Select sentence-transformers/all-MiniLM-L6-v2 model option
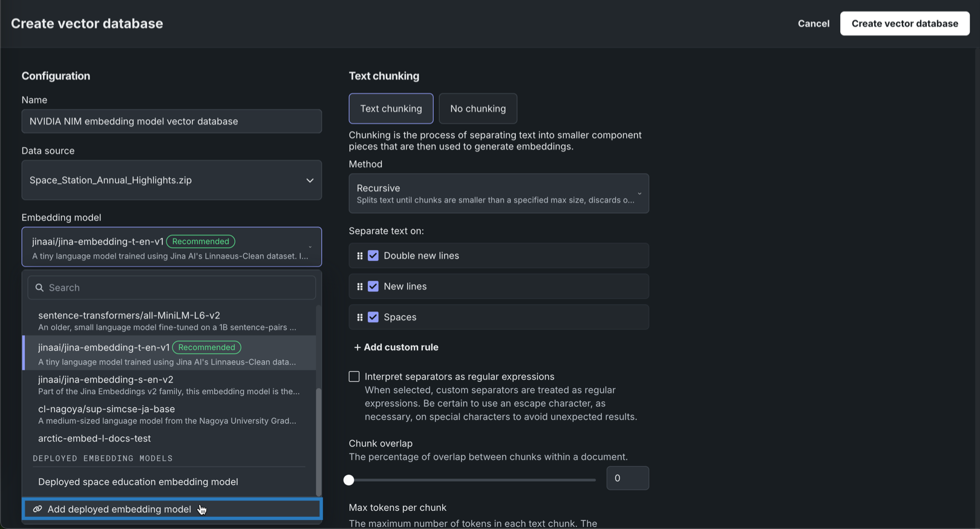The width and height of the screenshot is (980, 529). [x=168, y=321]
